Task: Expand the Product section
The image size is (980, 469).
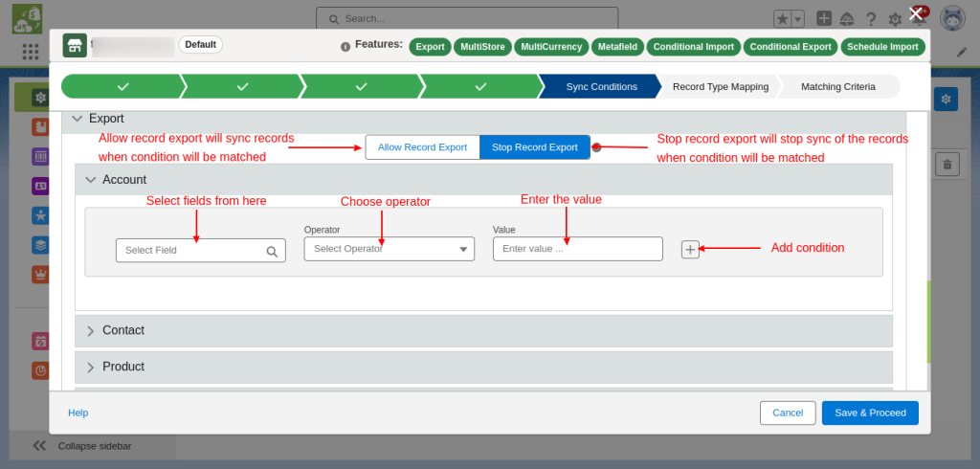Action: (91, 368)
